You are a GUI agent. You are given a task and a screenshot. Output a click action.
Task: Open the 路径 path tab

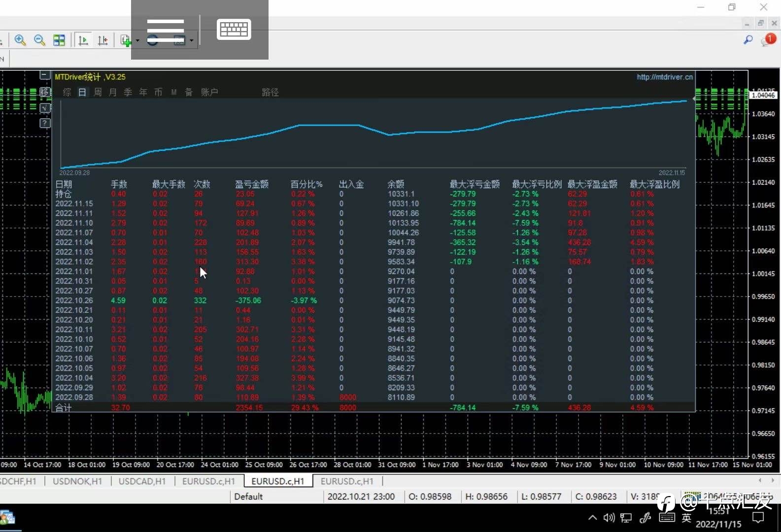point(270,92)
